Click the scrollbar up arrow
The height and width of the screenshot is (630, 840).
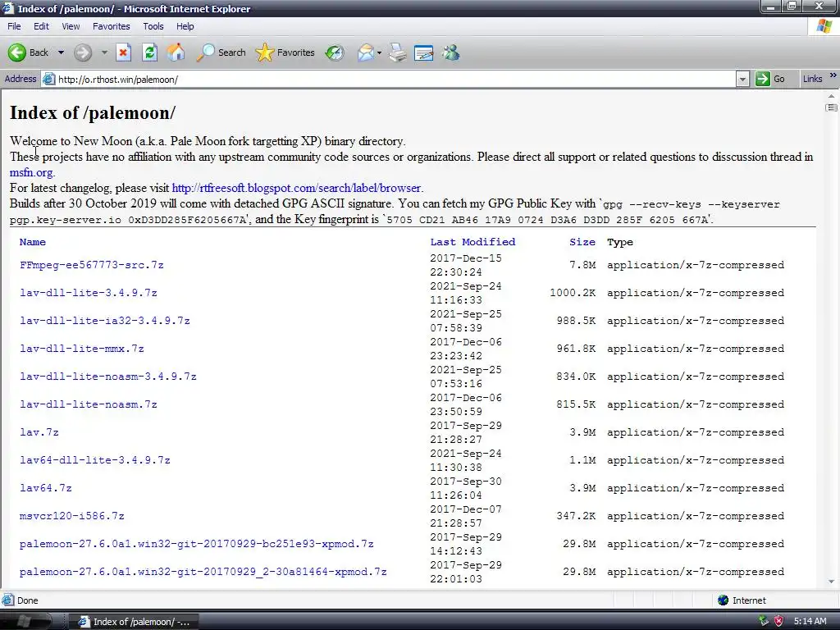click(x=832, y=96)
